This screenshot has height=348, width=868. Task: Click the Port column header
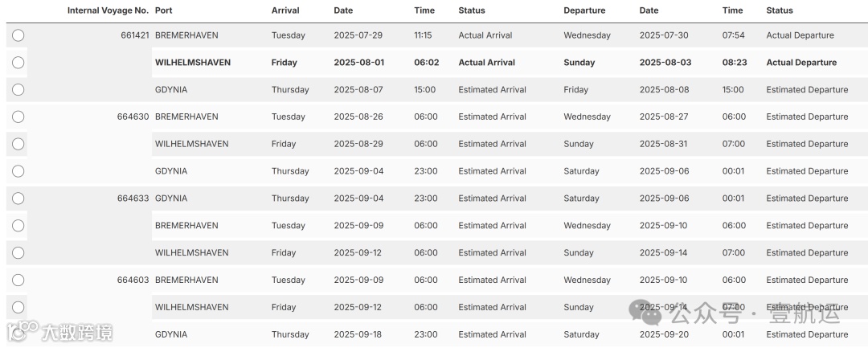163,10
